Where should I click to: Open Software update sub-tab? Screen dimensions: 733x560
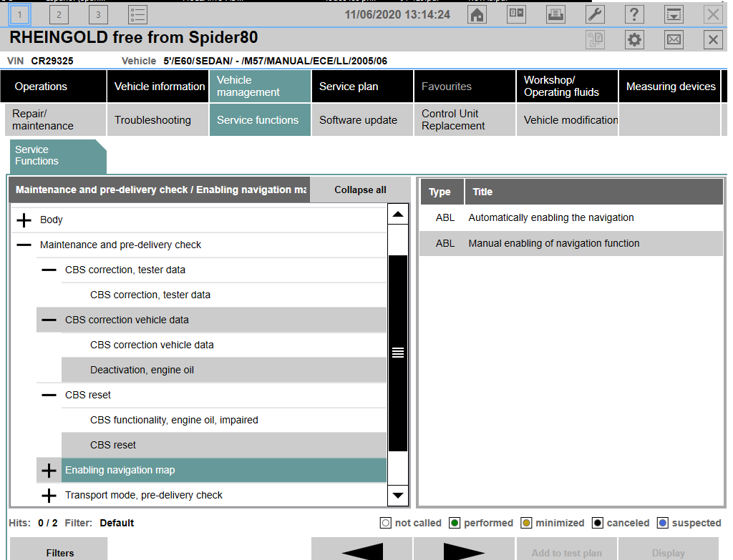(x=362, y=120)
